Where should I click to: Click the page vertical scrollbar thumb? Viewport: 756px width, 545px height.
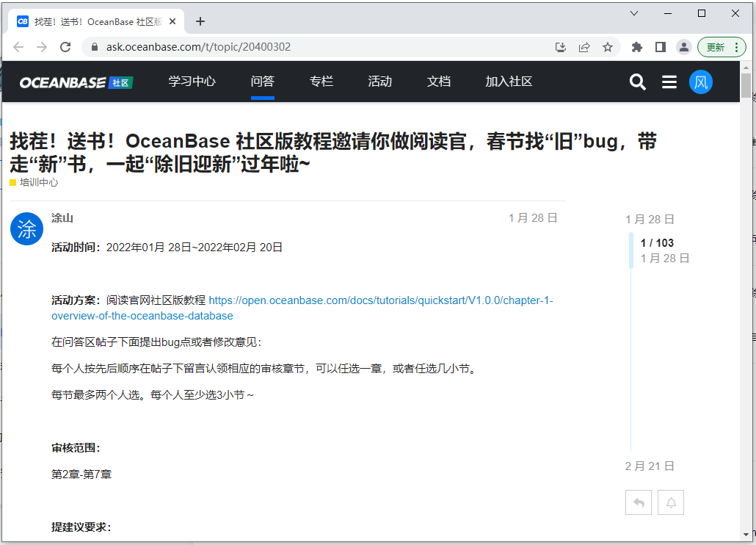click(x=746, y=85)
